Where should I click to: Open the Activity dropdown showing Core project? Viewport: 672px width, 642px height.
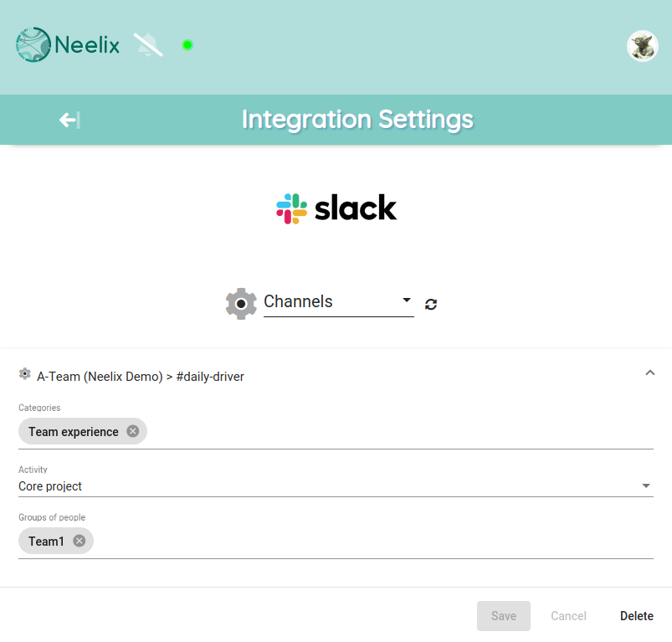pyautogui.click(x=336, y=486)
